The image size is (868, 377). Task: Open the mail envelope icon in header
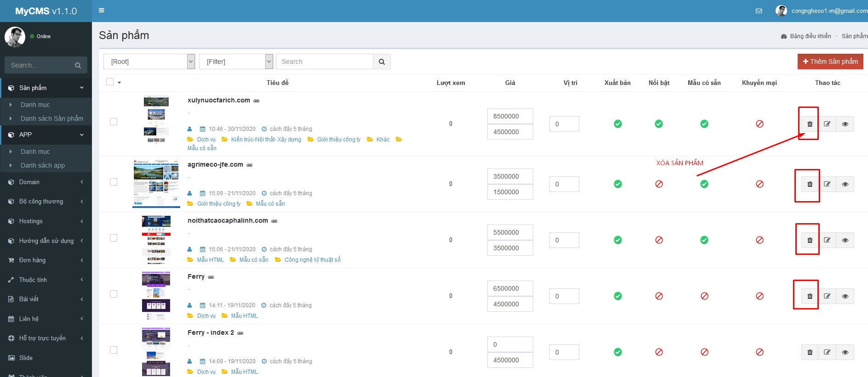759,11
